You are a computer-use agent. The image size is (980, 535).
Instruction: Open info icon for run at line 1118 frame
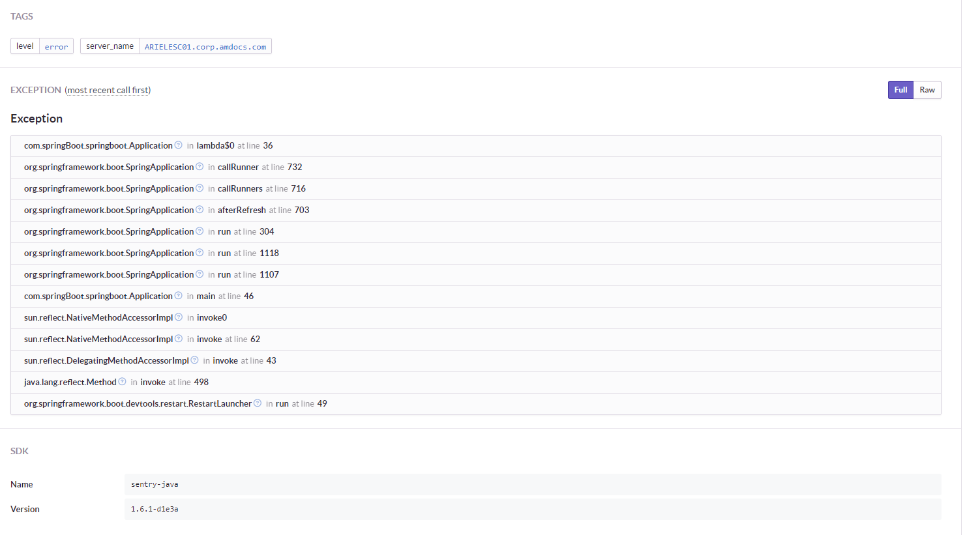pos(199,252)
